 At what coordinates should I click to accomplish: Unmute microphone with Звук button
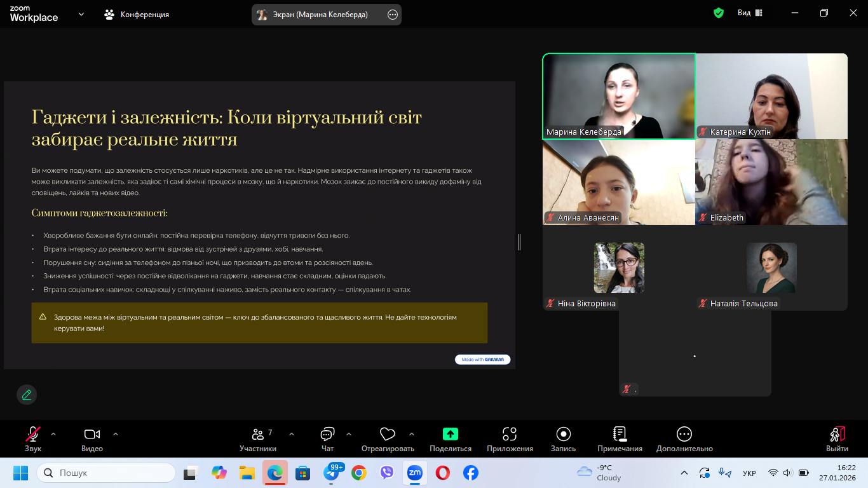pos(33,438)
